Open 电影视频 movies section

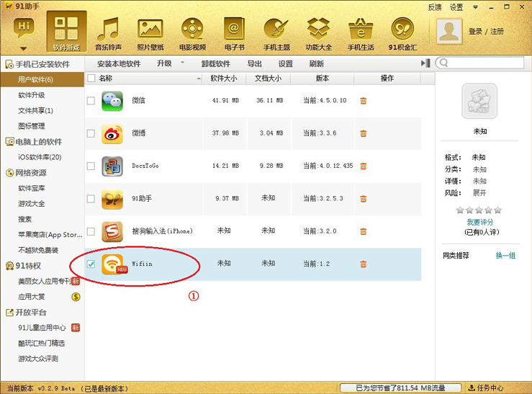click(192, 34)
